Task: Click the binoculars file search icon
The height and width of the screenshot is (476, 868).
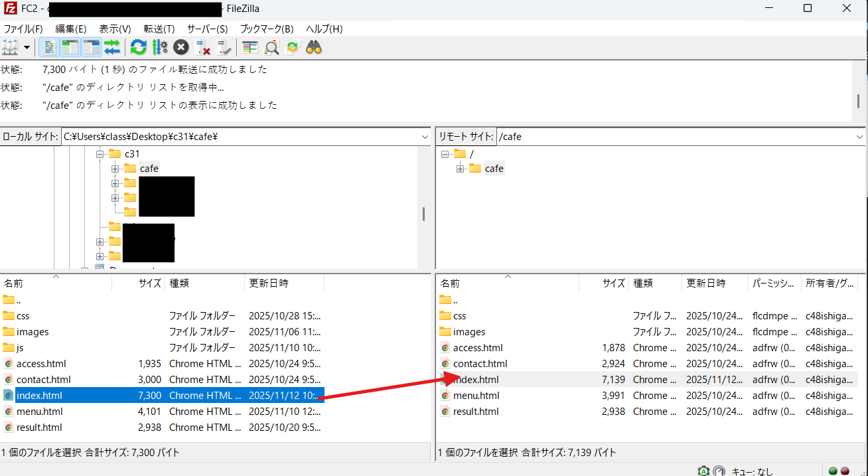Action: 314,47
